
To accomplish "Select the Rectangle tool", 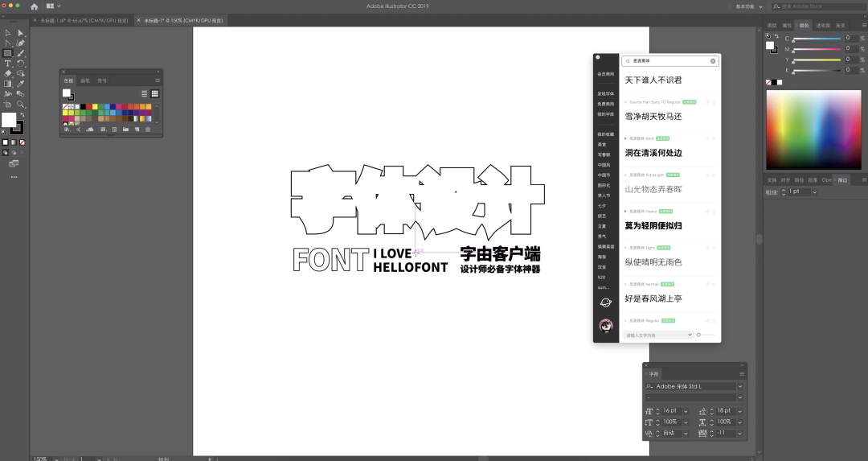I will click(8, 53).
